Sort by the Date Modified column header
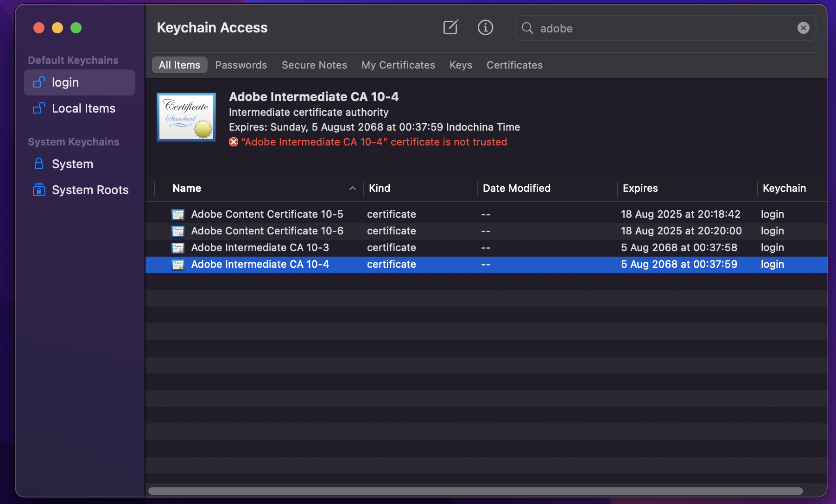The width and height of the screenshot is (836, 504). 517,188
